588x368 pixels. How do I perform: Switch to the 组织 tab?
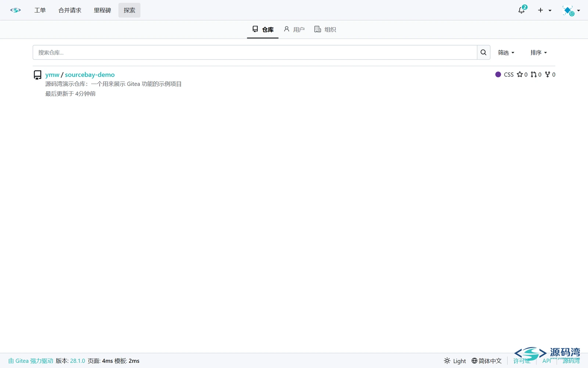click(x=325, y=29)
